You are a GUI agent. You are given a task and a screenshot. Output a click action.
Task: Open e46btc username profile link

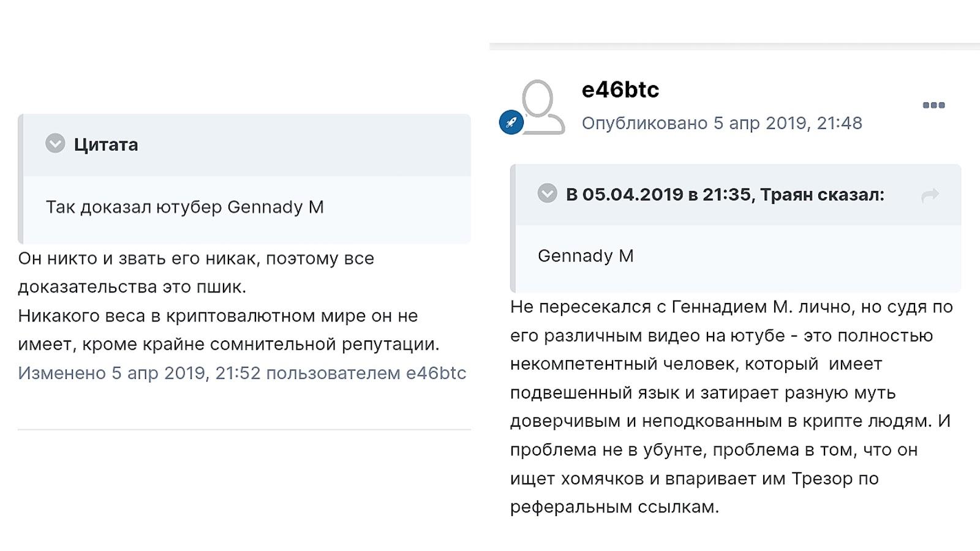[x=620, y=90]
